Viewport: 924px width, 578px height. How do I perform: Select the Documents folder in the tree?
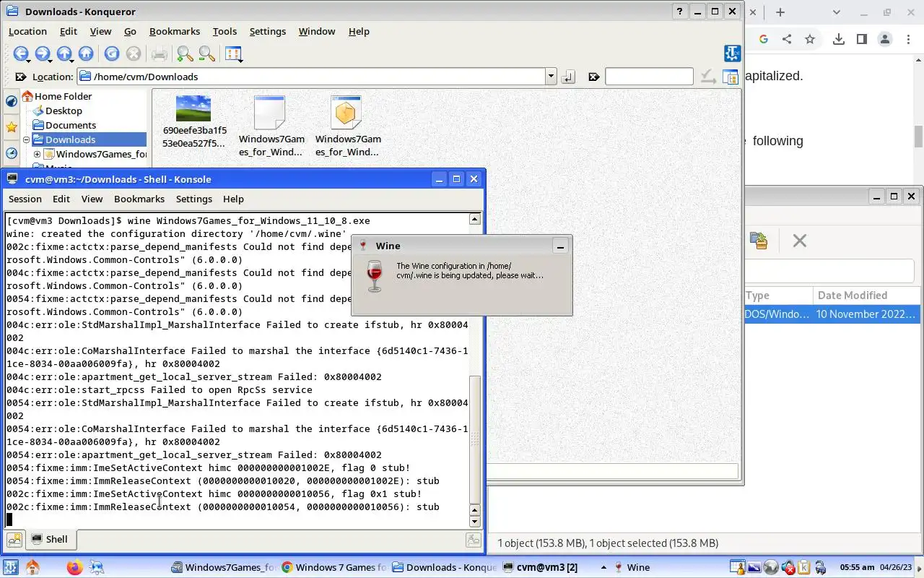tap(71, 125)
